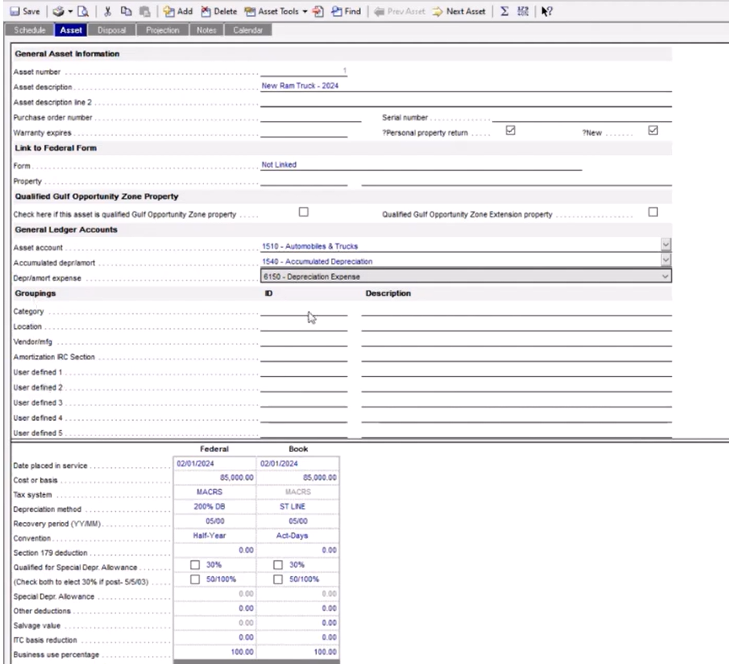This screenshot has height=664, width=729.
Task: Click the Copy icon in toolbar
Action: [x=126, y=10]
